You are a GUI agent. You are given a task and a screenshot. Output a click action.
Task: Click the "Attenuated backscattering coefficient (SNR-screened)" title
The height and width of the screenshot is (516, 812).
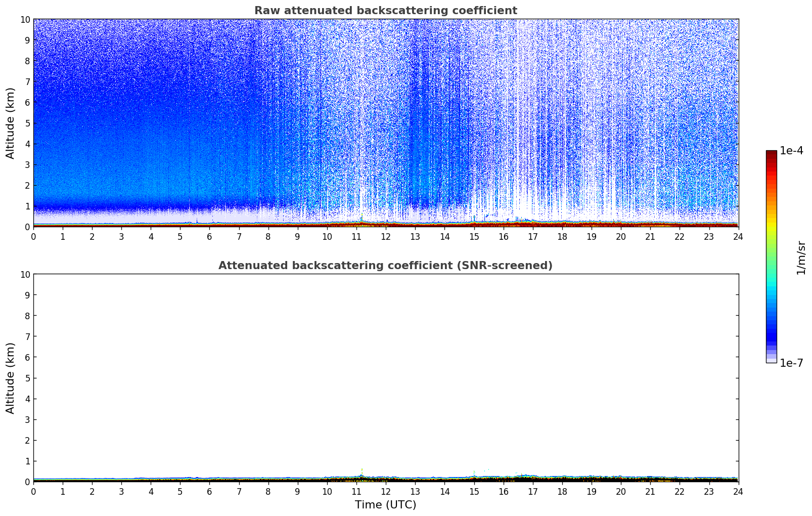[385, 266]
